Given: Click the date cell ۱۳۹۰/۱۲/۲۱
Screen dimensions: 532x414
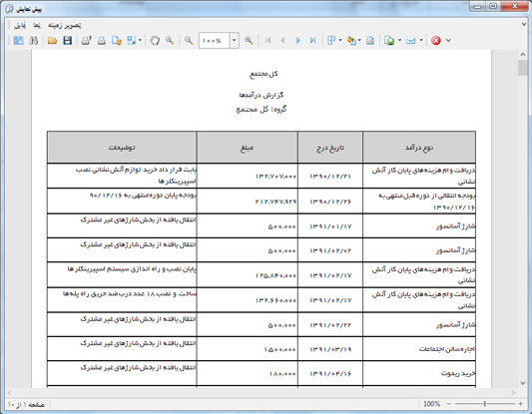Looking at the screenshot, I should (330, 177).
